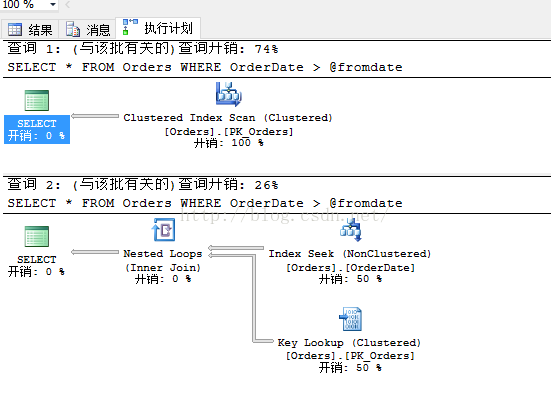Click the Query 2 SELECT 开销: 0 % text
The height and width of the screenshot is (409, 551).
(x=37, y=272)
